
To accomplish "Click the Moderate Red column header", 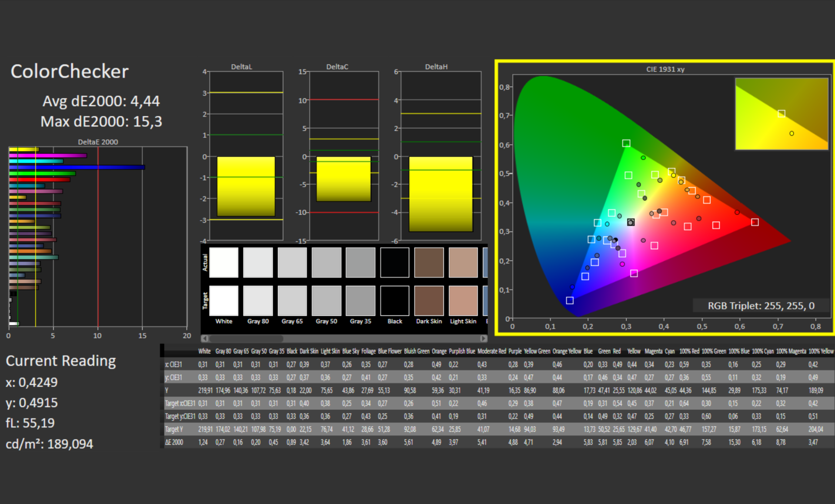I will (x=491, y=351).
